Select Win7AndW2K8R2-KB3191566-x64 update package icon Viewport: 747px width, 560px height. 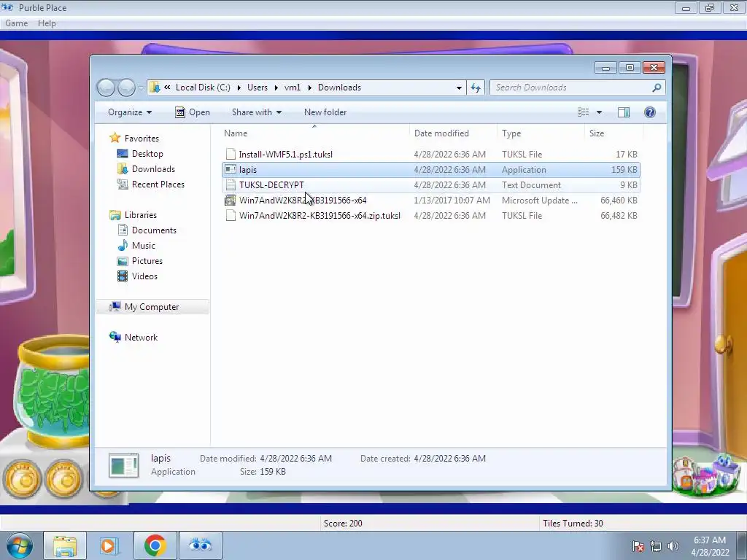click(231, 201)
